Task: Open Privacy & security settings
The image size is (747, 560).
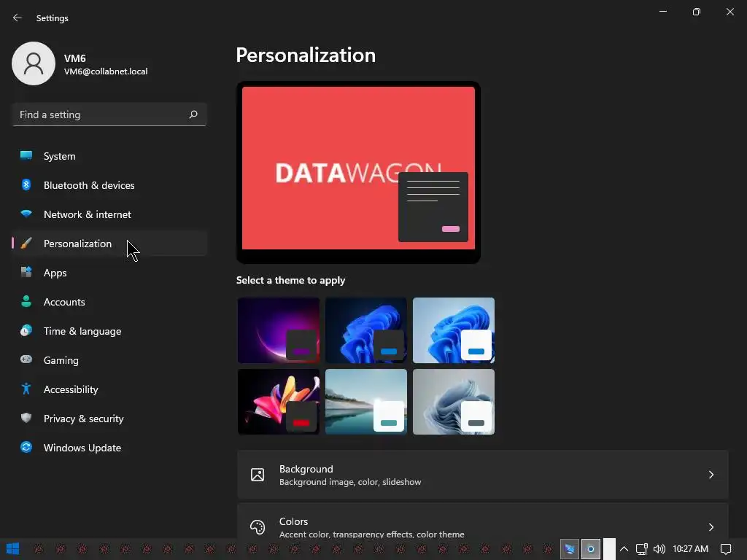Action: click(x=109, y=419)
